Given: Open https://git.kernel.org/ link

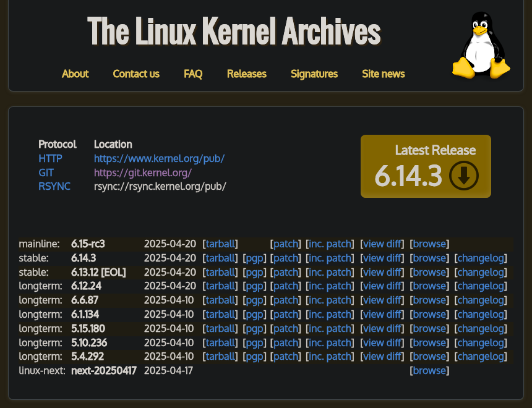Looking at the screenshot, I should point(143,172).
